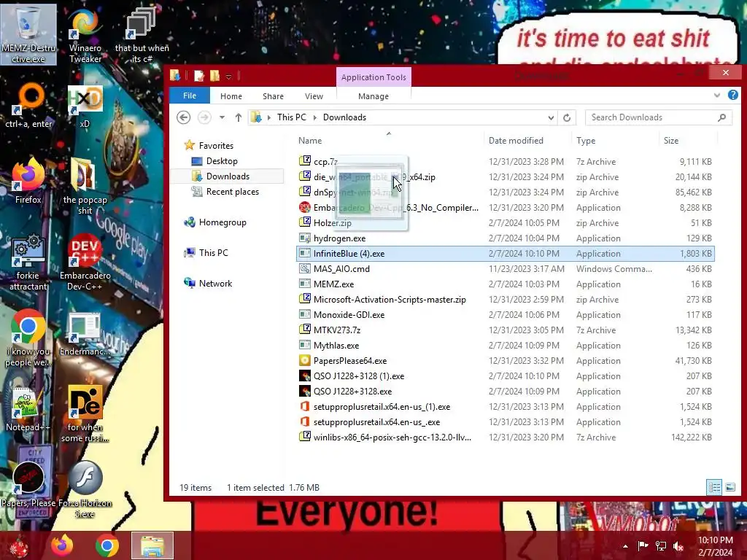Select Network in navigation pane
The height and width of the screenshot is (560, 747).
coord(215,284)
